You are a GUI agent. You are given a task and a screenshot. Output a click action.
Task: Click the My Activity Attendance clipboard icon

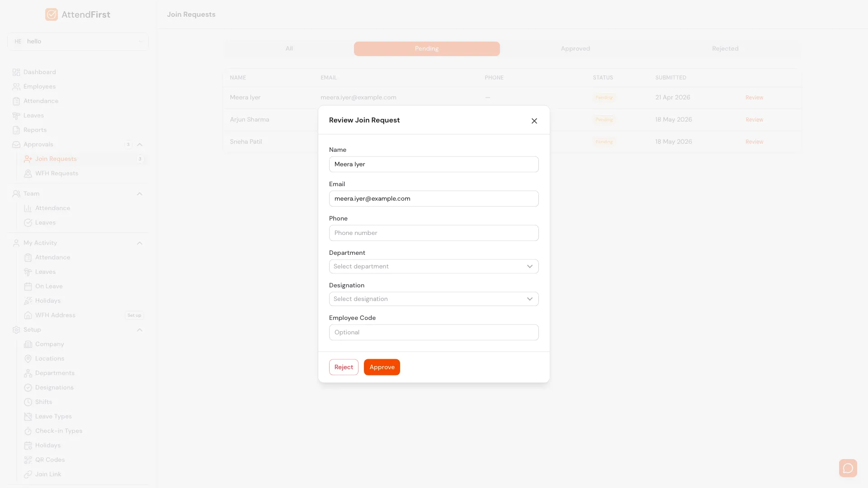click(x=28, y=258)
